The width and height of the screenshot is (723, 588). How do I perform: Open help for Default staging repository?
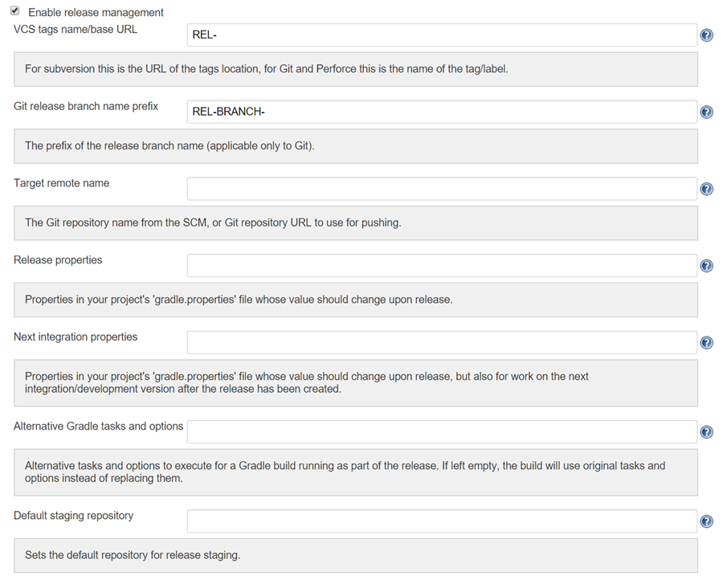tap(706, 521)
